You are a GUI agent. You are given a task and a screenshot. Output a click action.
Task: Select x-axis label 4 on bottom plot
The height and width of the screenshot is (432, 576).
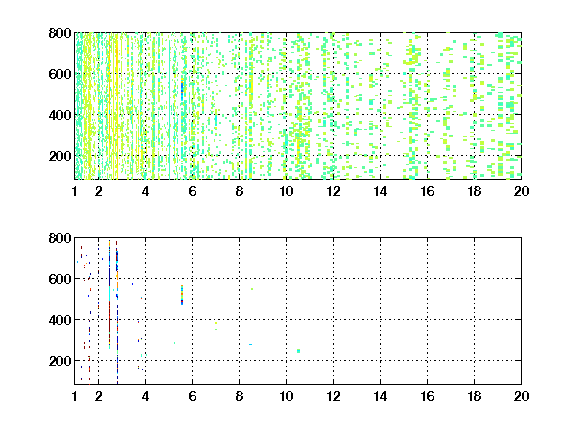[145, 396]
